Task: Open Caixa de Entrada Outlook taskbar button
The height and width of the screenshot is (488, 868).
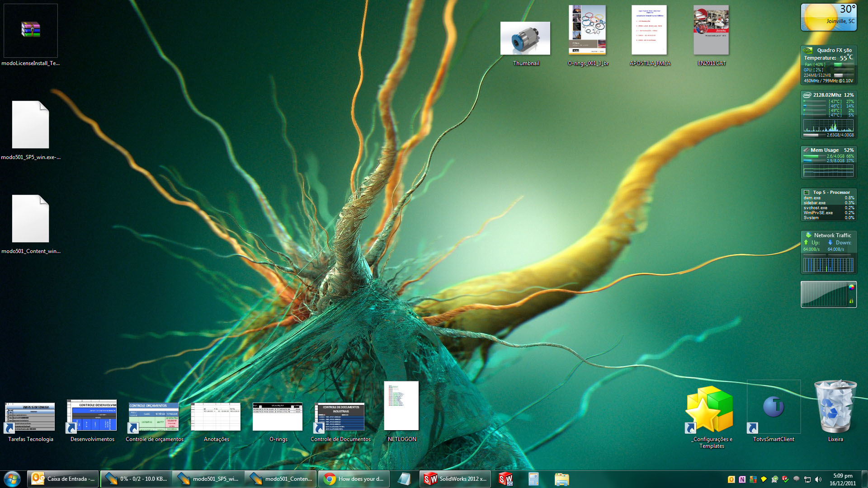Action: 63,479
